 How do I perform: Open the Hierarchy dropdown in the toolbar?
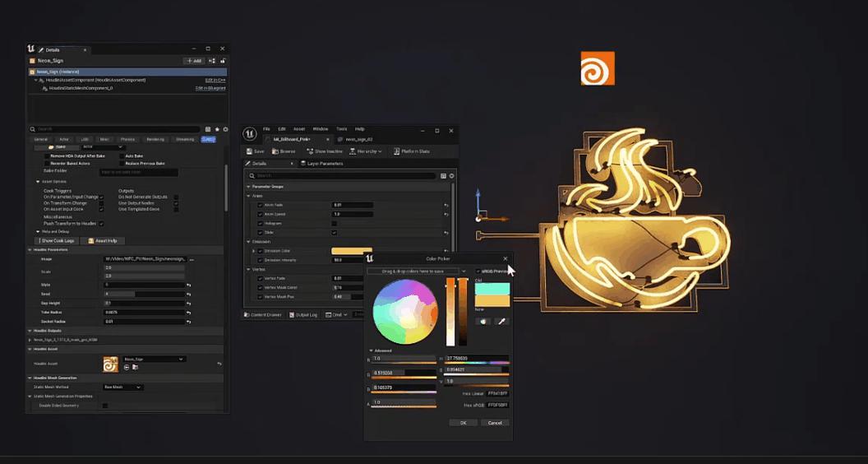pos(365,151)
